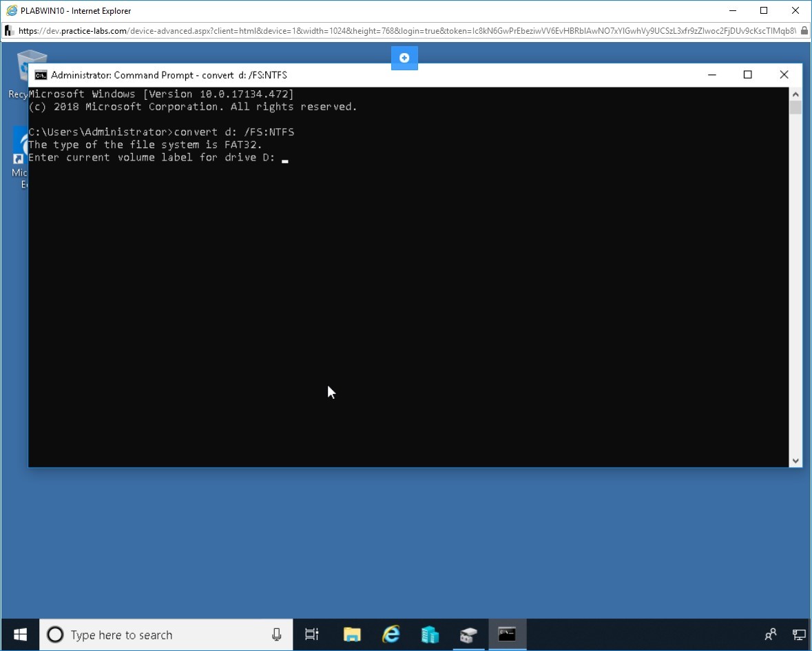Image resolution: width=812 pixels, height=651 pixels.
Task: Click the 'Microsoft Windows [Version 10.0.17134.472]' line
Action: point(161,94)
